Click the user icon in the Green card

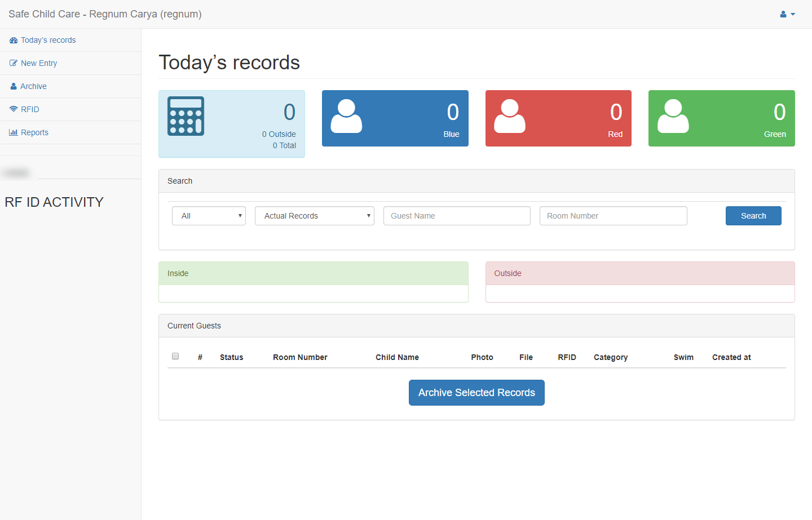(x=673, y=116)
